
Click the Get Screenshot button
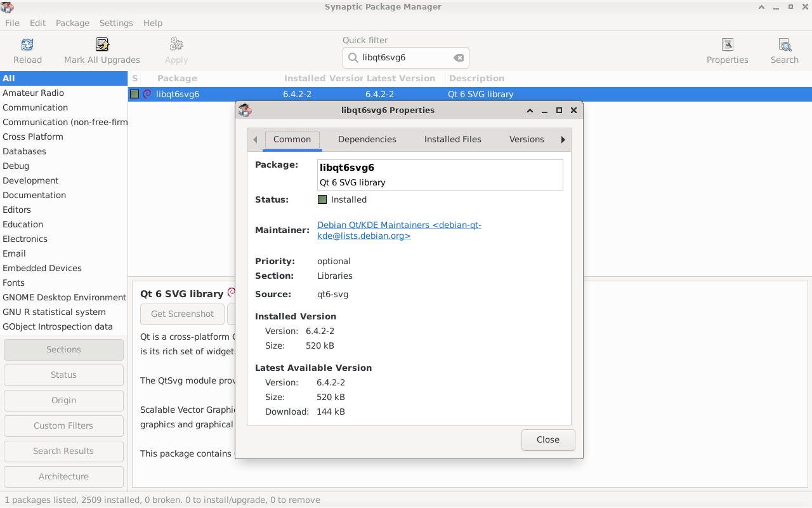pos(182,314)
